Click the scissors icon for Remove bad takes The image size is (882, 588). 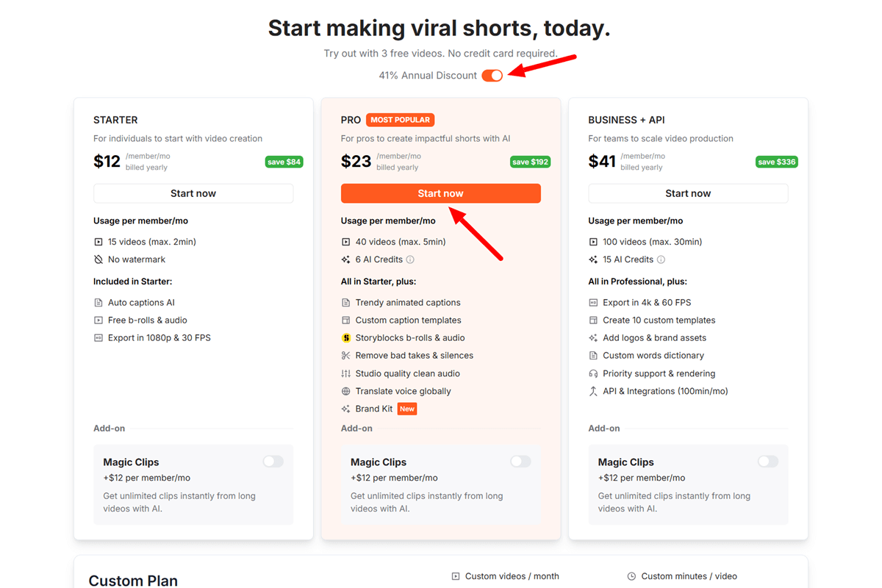(346, 356)
